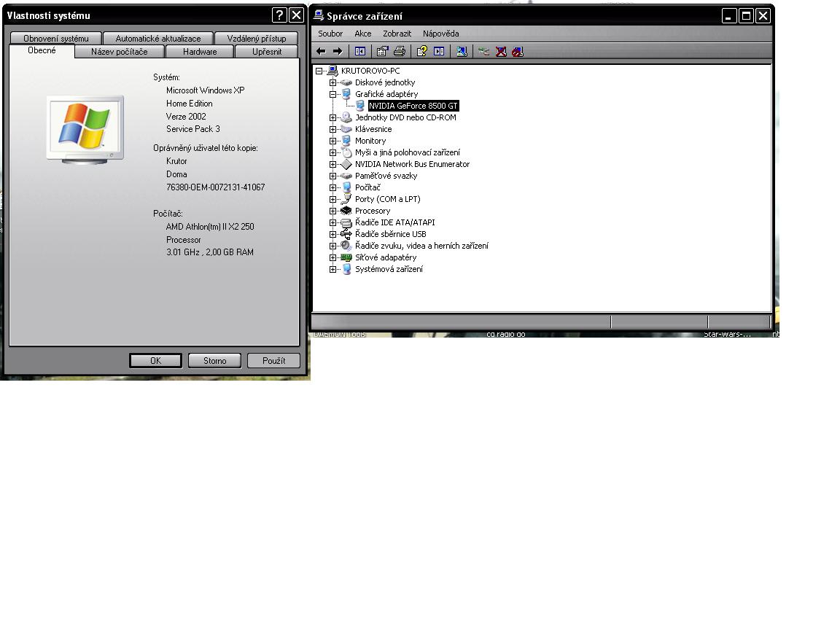
Task: Click the Windows XP logo in Vlastnosti systému
Action: tap(85, 128)
